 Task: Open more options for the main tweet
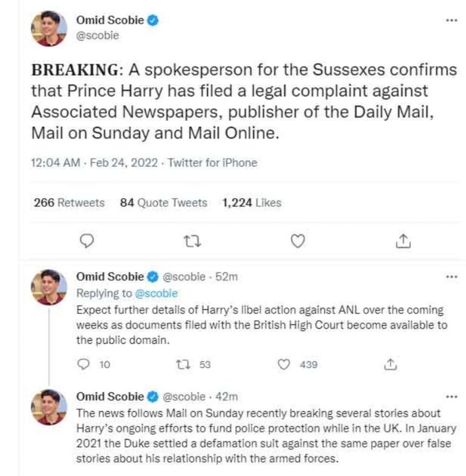tap(451, 20)
